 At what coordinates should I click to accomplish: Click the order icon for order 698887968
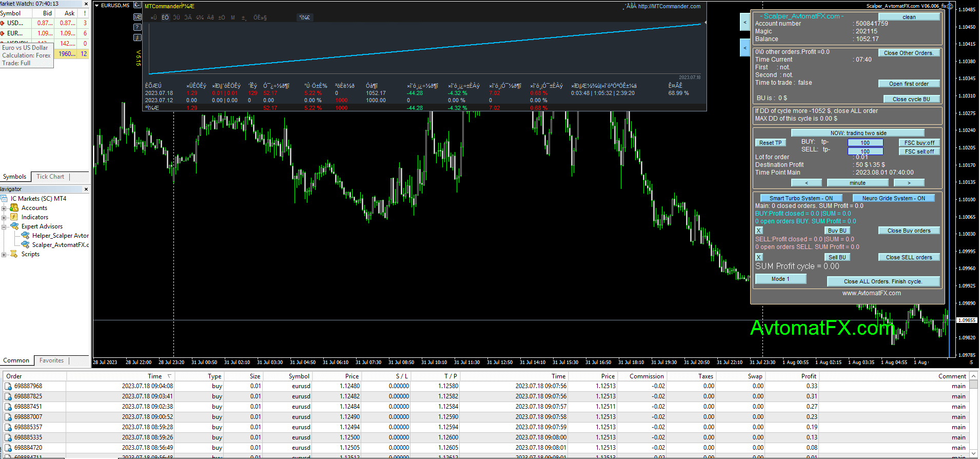(x=8, y=386)
